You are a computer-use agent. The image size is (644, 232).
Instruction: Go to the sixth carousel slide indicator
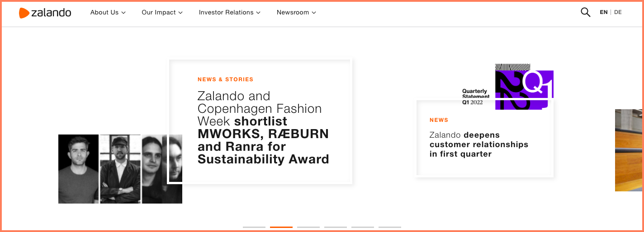(x=390, y=227)
